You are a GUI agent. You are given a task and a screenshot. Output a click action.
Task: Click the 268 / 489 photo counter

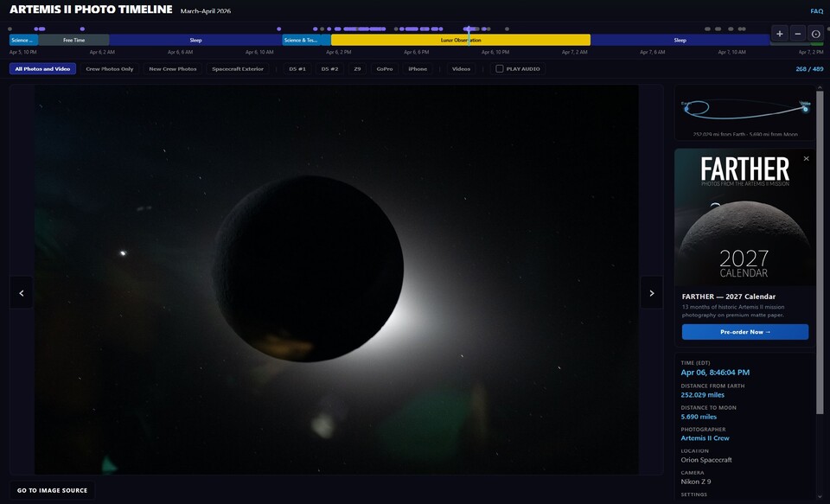click(809, 69)
